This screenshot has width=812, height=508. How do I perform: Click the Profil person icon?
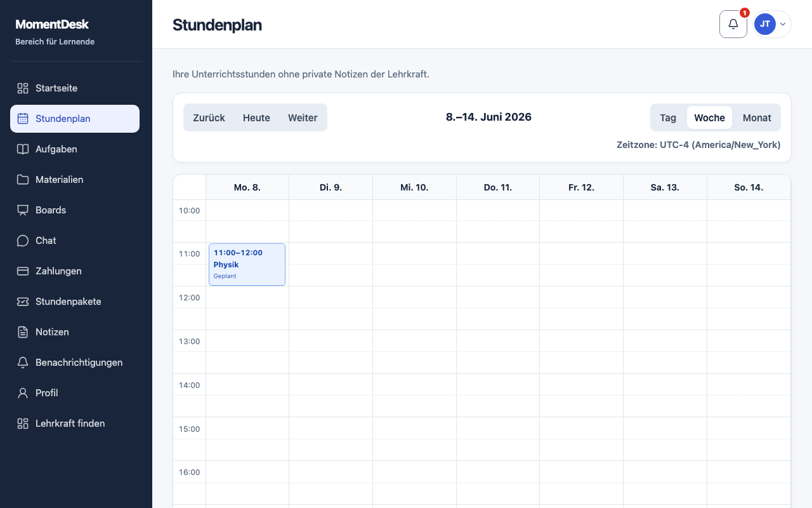click(23, 393)
